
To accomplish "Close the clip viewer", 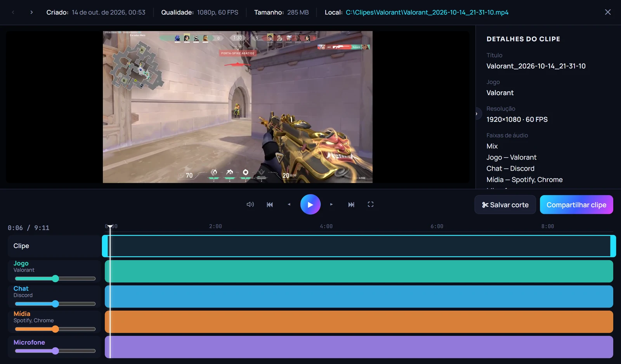I will (x=608, y=12).
